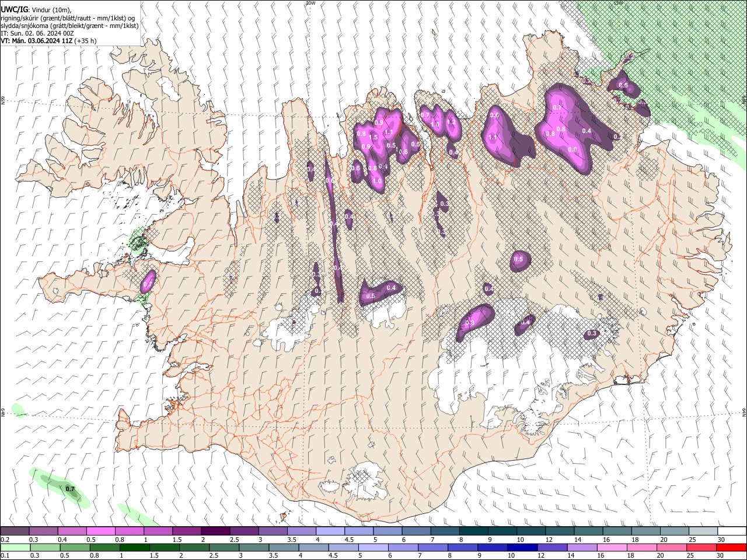The image size is (747, 560).
Task: Click the '(+35 h)' forecast offset text
Action: (x=85, y=41)
